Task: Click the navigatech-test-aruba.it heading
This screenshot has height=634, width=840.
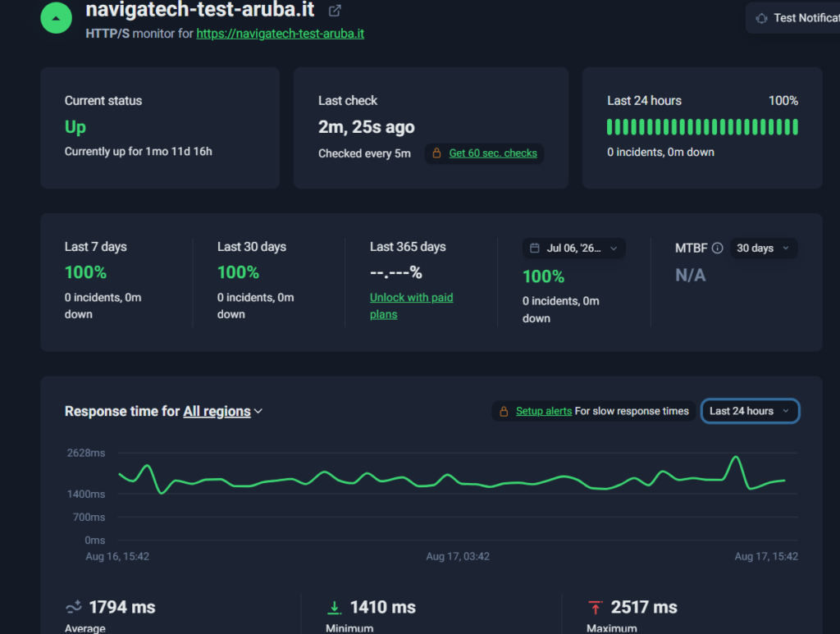Action: click(200, 10)
